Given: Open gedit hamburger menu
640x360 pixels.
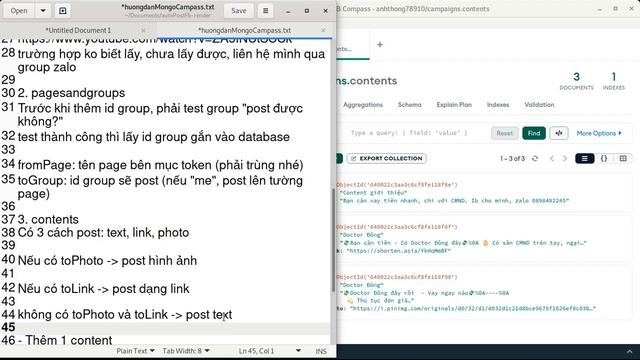Looking at the screenshot, I should coord(265,11).
